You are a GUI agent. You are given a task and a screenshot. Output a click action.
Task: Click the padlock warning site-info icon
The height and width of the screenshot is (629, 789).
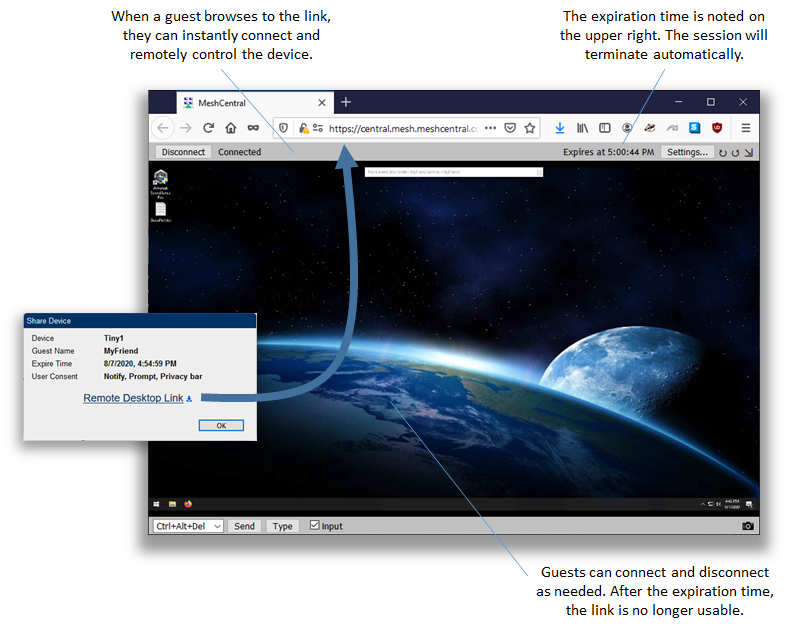[303, 128]
